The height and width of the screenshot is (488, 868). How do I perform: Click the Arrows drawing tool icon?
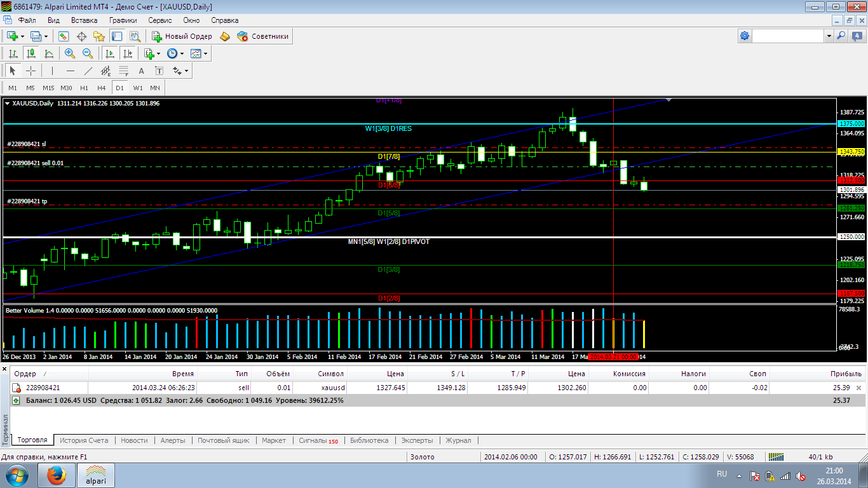[x=177, y=71]
